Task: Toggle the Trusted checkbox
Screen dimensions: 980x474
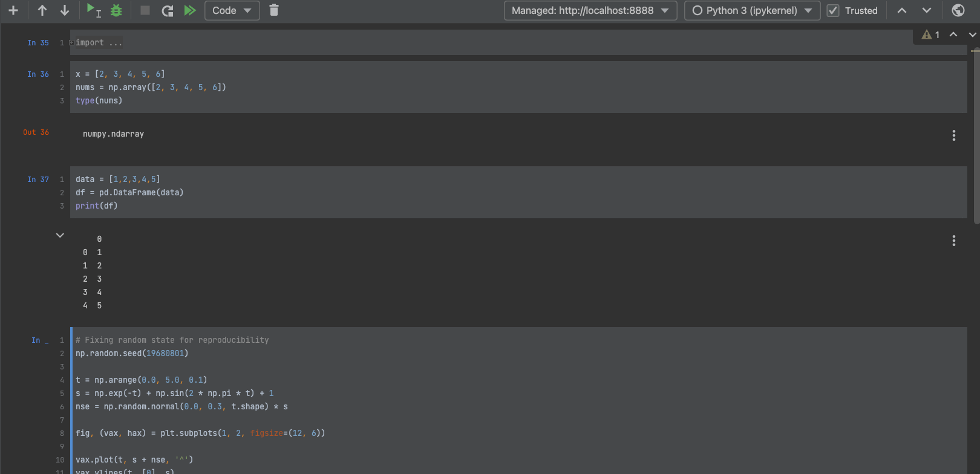Action: point(833,10)
